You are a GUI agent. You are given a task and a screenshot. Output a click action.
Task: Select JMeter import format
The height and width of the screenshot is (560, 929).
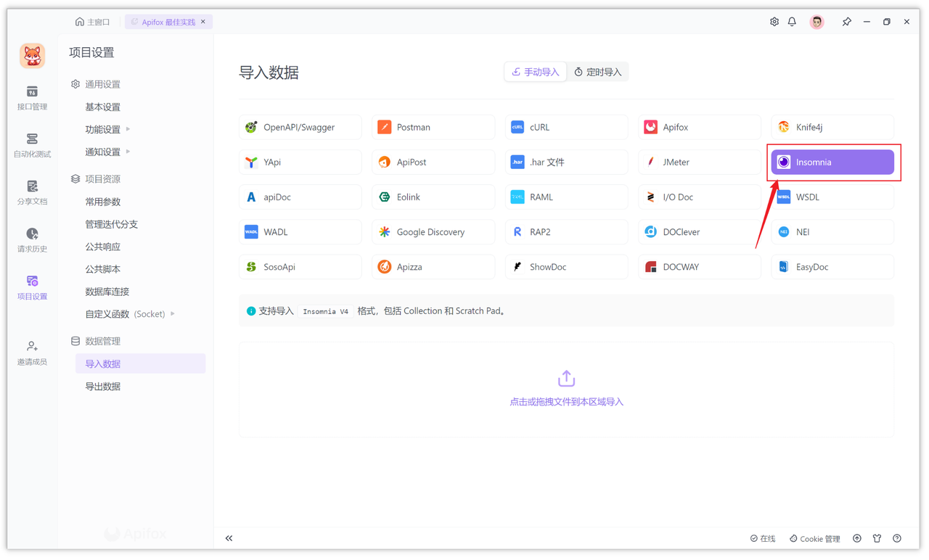pos(700,162)
